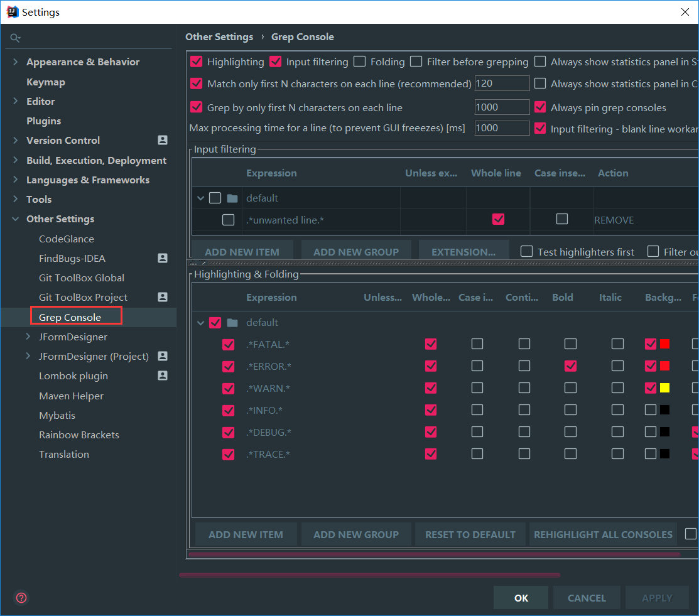Expand the Appearance & Behavior section
The height and width of the screenshot is (616, 699).
16,62
